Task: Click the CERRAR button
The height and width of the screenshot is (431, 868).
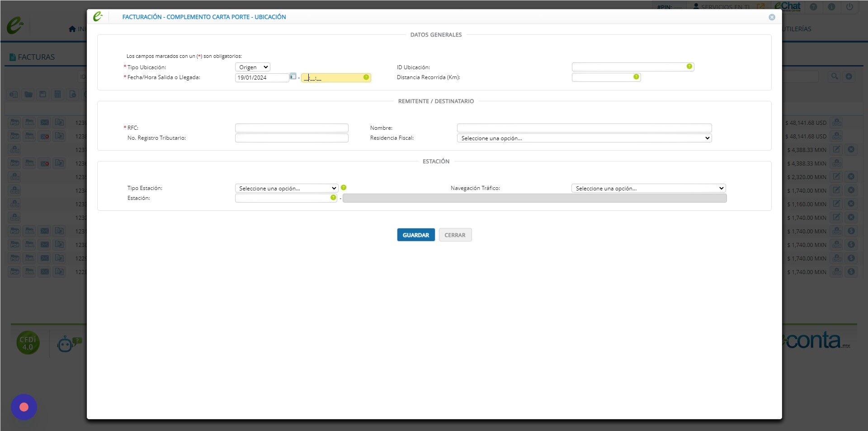Action: (455, 235)
